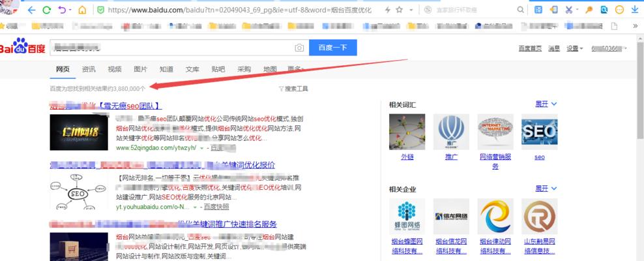This screenshot has height=261, width=644.
Task: Switch to the 视频 tab
Action: tap(115, 69)
